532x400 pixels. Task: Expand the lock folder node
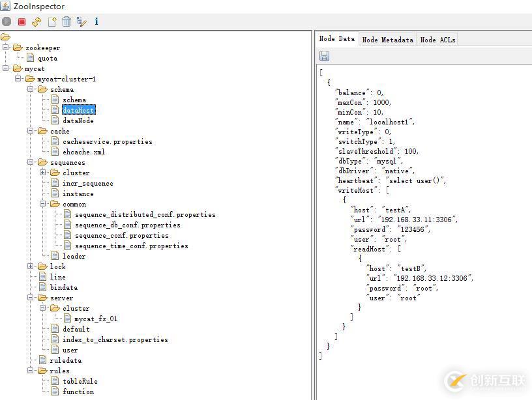(x=31, y=266)
